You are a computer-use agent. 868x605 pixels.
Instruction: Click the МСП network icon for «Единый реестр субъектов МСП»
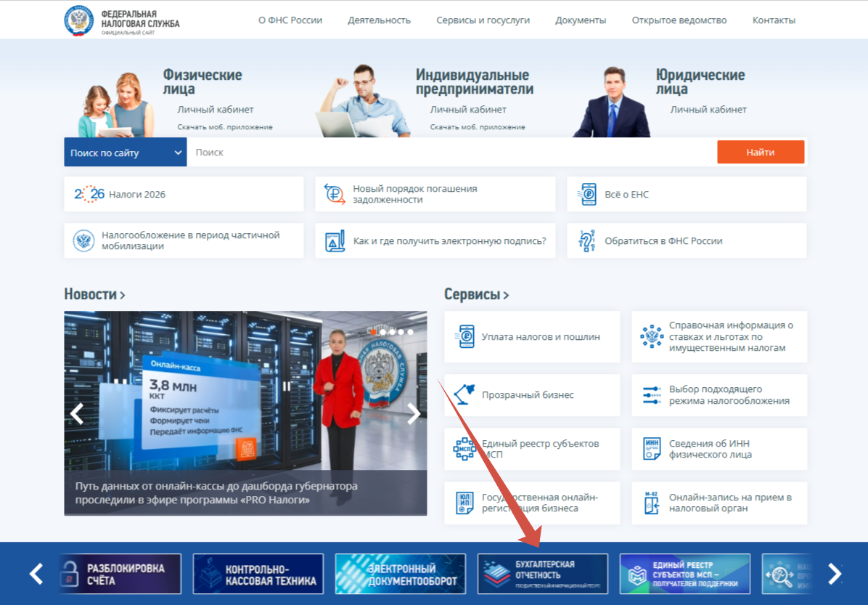464,449
